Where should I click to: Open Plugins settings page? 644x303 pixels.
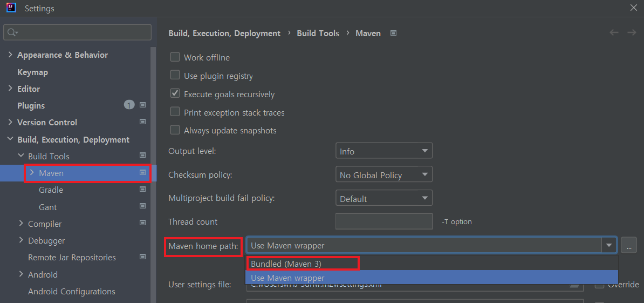tap(31, 106)
